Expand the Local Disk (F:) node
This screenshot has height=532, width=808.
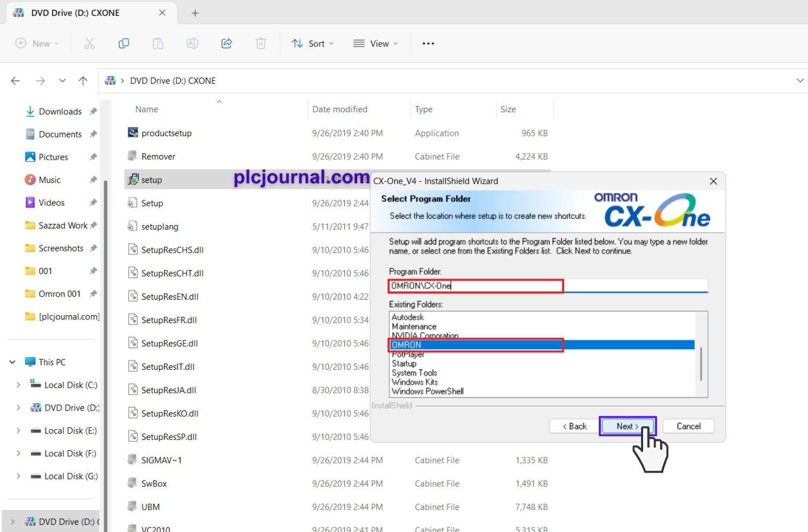19,453
